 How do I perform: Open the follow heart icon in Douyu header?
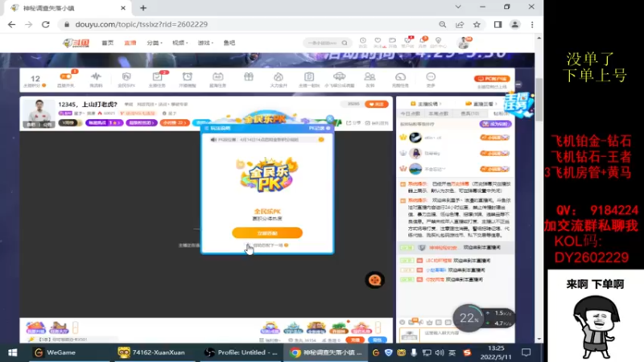pyautogui.click(x=378, y=42)
